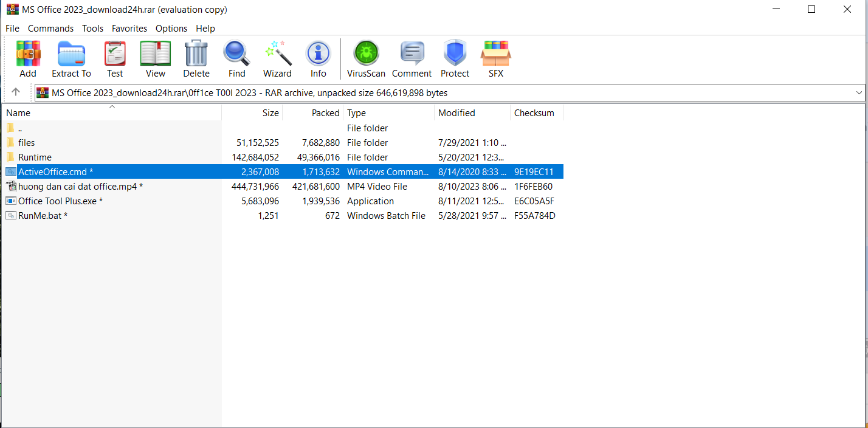Image resolution: width=868 pixels, height=428 pixels.
Task: Click the RunMe.bat file icon
Action: tap(11, 215)
